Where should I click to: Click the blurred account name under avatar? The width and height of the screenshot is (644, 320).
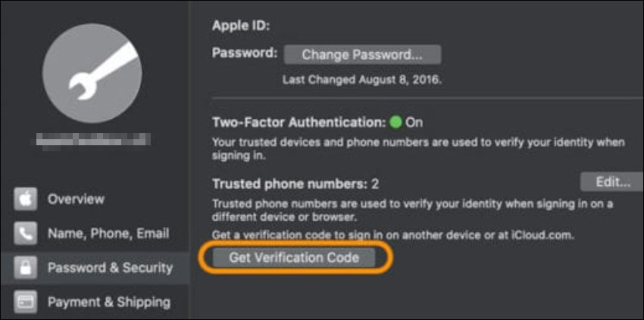pyautogui.click(x=92, y=140)
